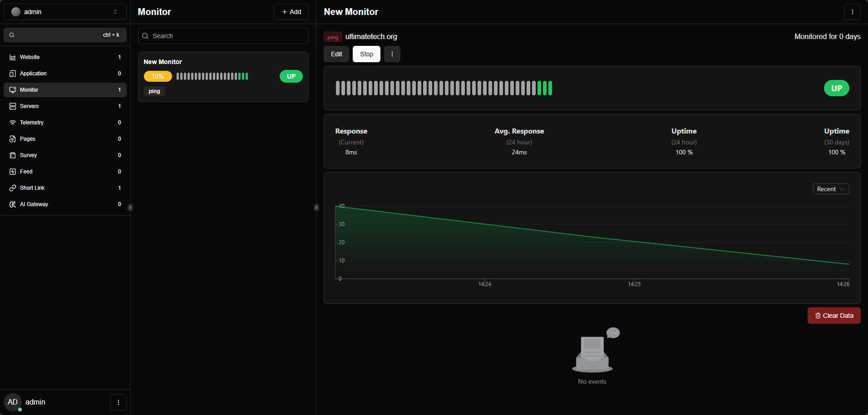The height and width of the screenshot is (415, 868).
Task: Click the Feed sidebar icon
Action: coord(13,172)
